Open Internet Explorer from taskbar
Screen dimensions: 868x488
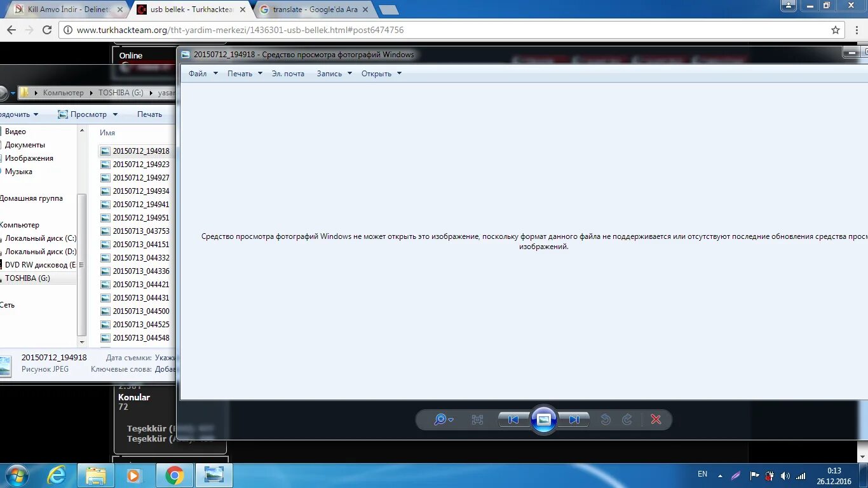click(57, 475)
